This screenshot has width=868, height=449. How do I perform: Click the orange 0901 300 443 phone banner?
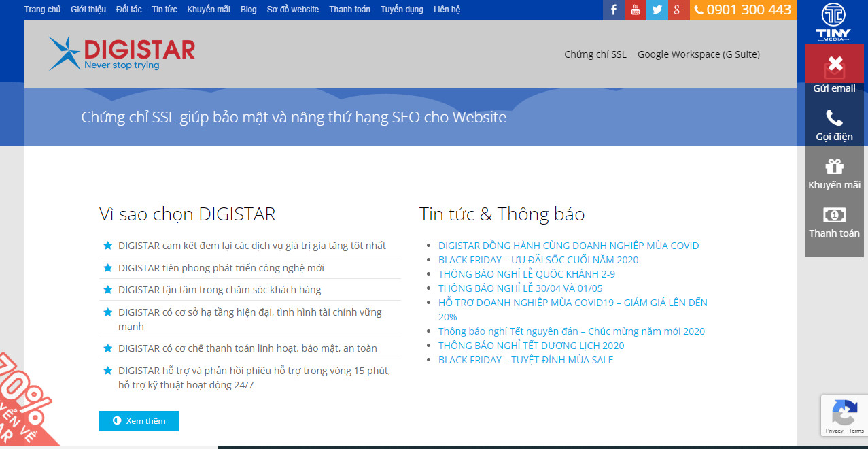click(x=743, y=10)
